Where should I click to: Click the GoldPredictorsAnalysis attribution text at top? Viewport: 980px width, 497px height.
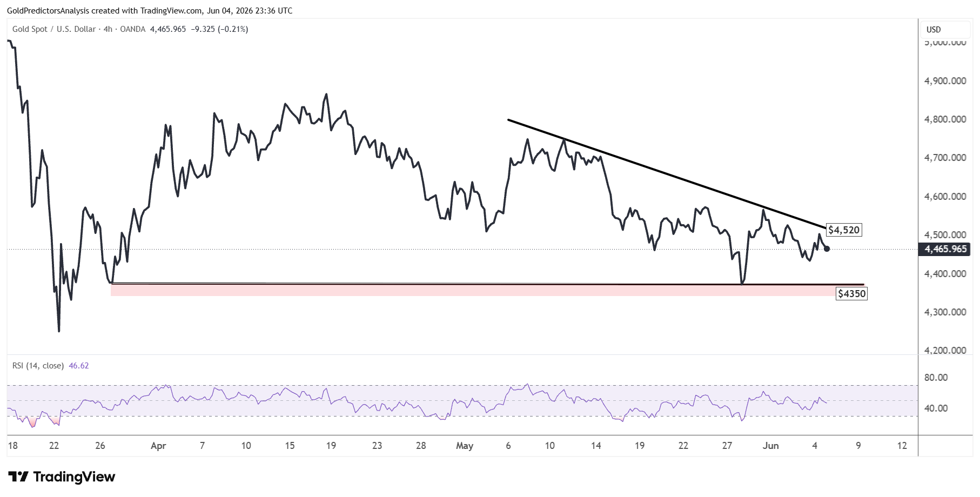(x=150, y=11)
